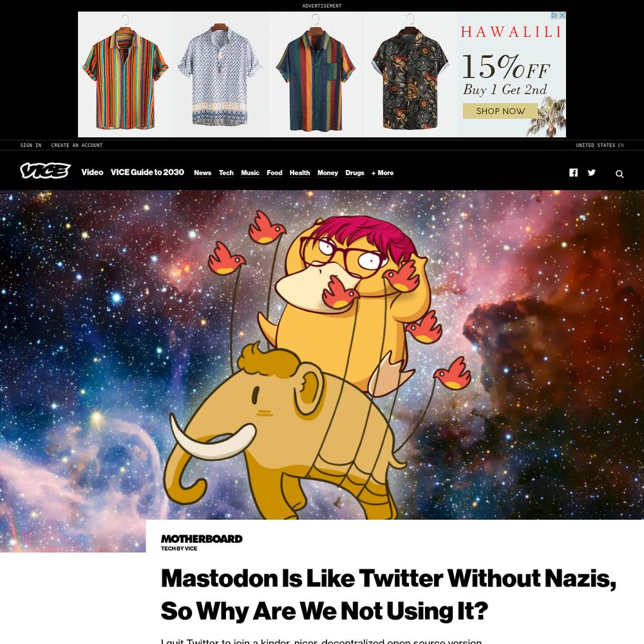Go to the Video section
The width and height of the screenshot is (644, 644).
tap(92, 173)
